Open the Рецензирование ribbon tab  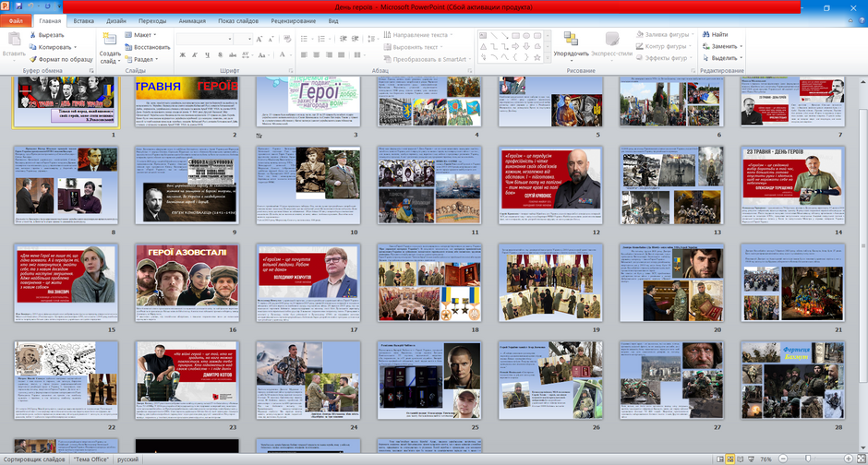(x=294, y=21)
